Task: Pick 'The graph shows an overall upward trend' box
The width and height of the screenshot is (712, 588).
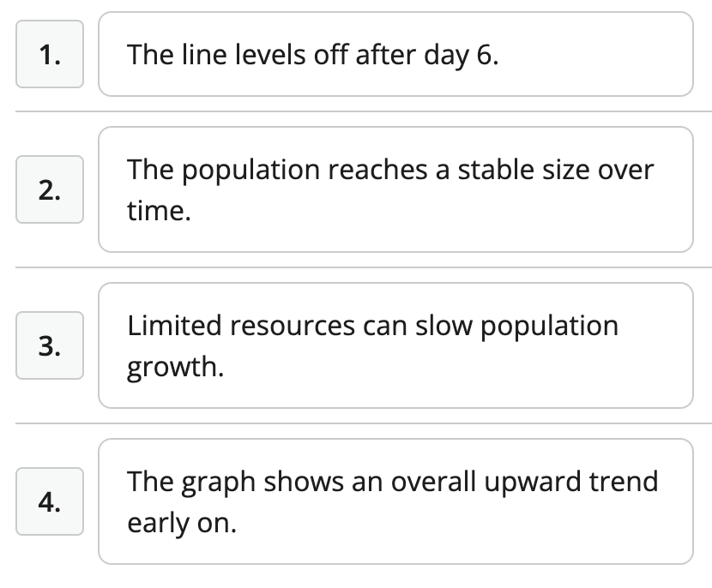Action: pos(396,501)
